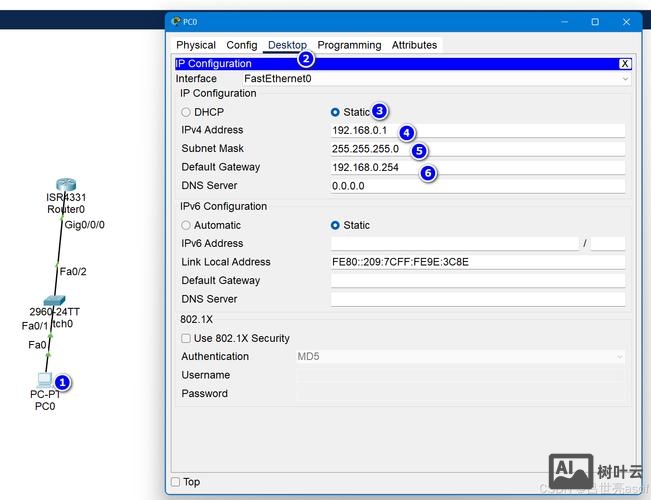
Task: Open the Config tab
Action: pyautogui.click(x=241, y=45)
